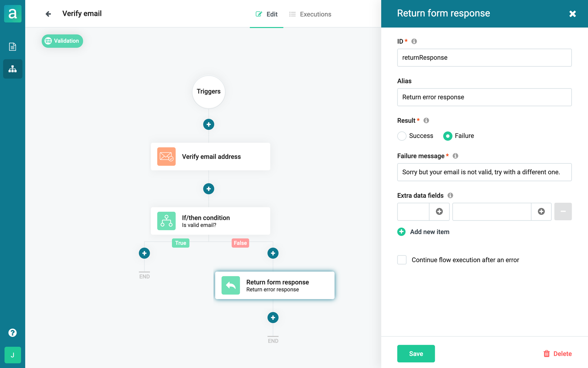Screen dimensions: 588x368
Task: Open variable picker for extra data key field
Action: pos(439,211)
